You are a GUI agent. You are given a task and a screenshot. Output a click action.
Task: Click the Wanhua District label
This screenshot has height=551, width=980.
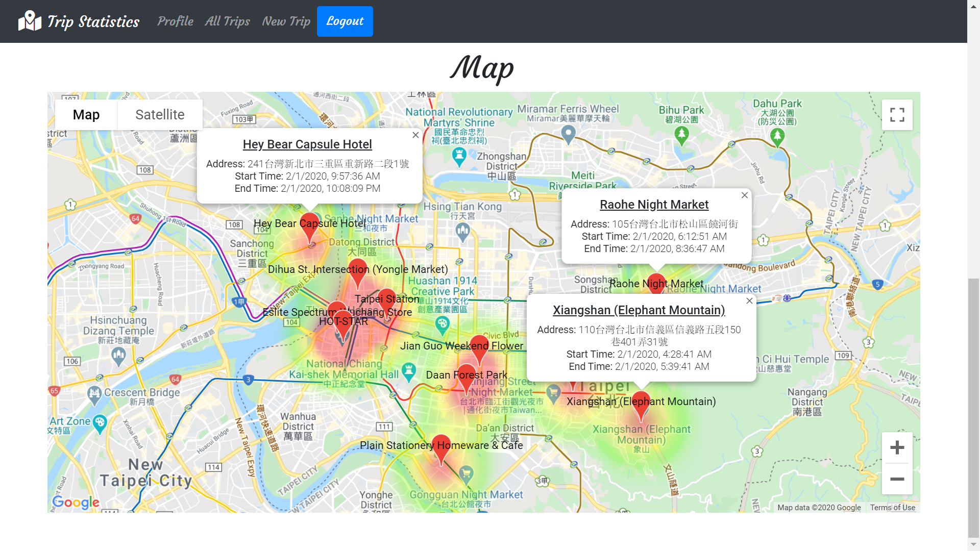coord(298,426)
